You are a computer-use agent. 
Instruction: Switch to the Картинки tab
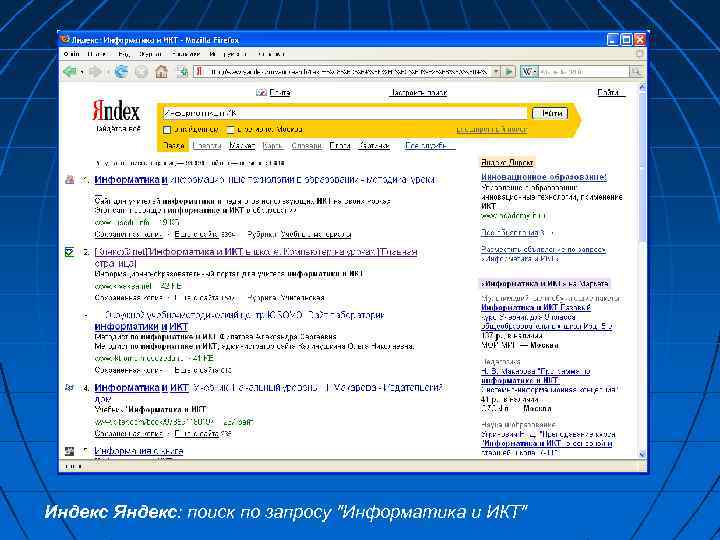click(x=374, y=146)
